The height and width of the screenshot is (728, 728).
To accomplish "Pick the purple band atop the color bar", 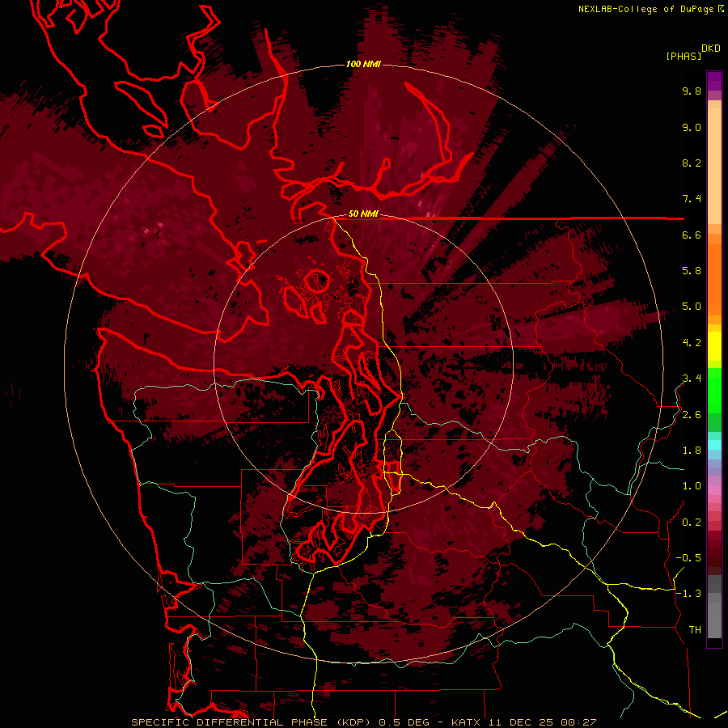I will 714,81.
